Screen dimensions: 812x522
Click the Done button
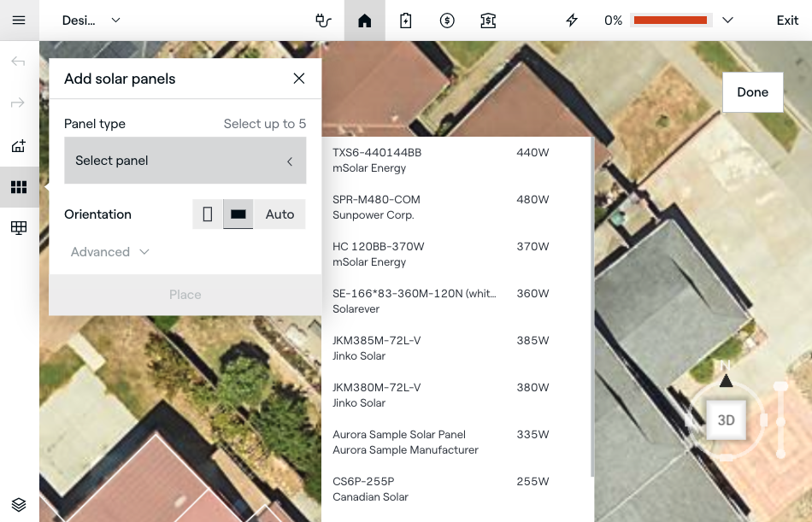click(x=752, y=92)
